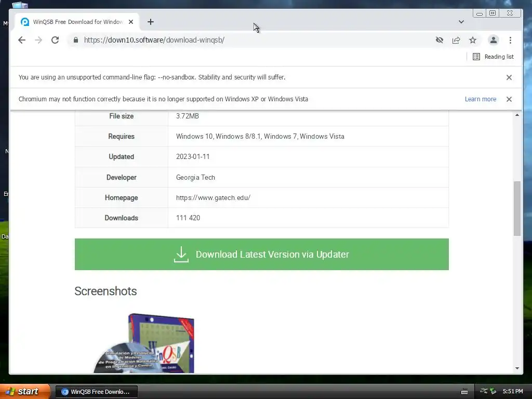
Task: Bookmark this page with the star
Action: (473, 40)
